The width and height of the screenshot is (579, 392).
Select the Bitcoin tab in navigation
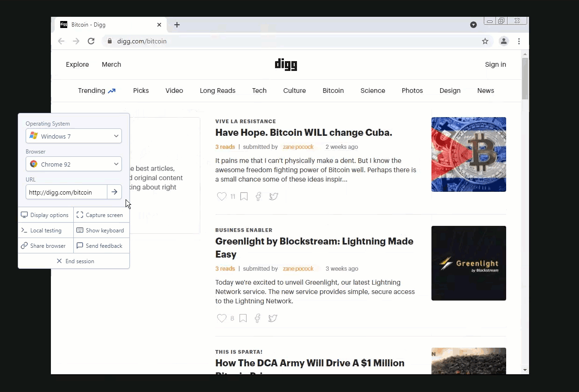333,91
